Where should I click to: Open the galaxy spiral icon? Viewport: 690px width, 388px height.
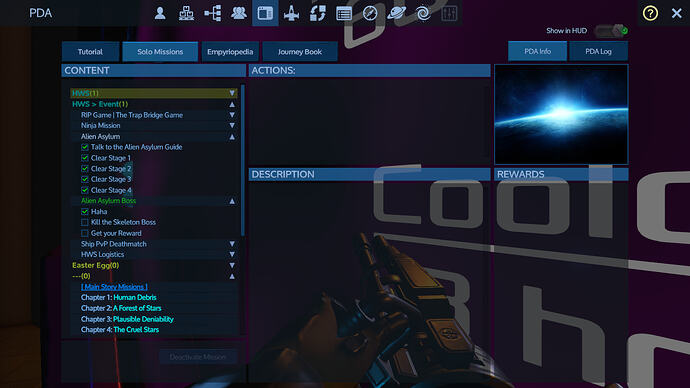(x=423, y=13)
